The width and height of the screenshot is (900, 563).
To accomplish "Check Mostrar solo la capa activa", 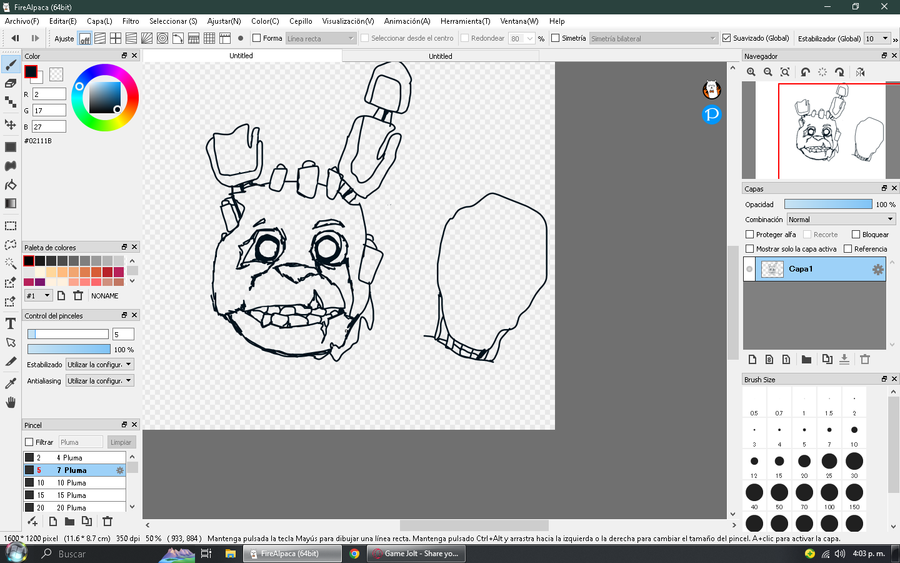I will point(750,249).
